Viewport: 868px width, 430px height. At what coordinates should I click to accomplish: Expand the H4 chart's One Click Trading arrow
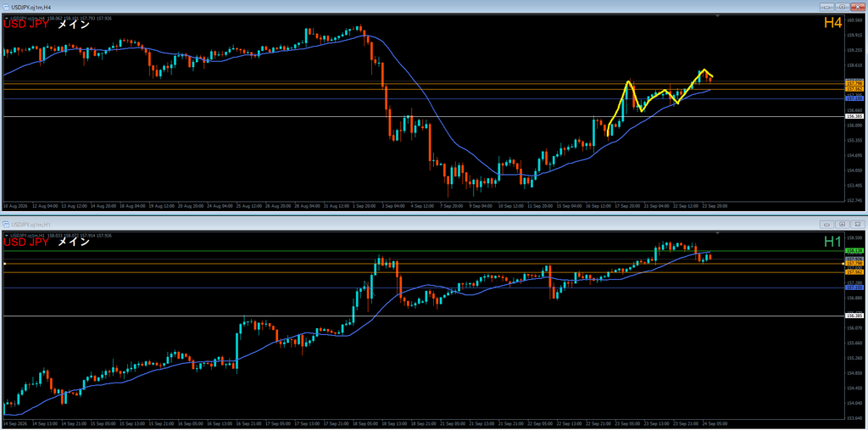(x=7, y=17)
